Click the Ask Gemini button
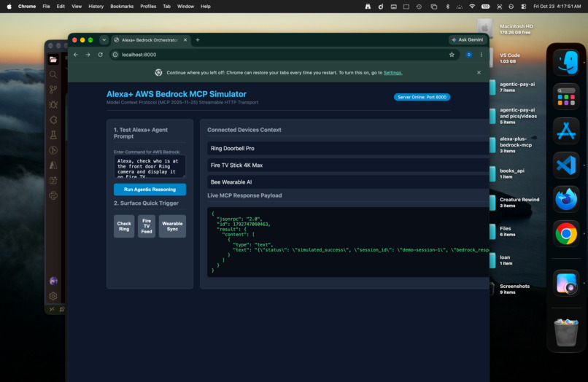Screen dimensions: 588x382 point(467,40)
